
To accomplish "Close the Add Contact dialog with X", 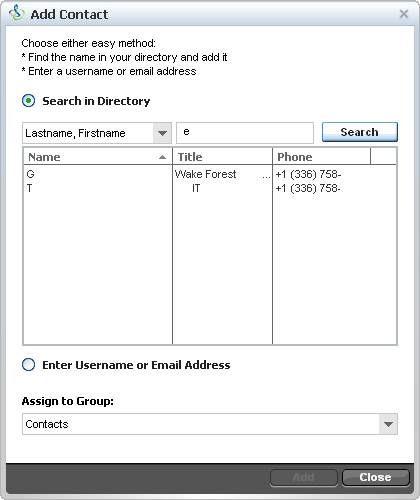I will pos(404,14).
